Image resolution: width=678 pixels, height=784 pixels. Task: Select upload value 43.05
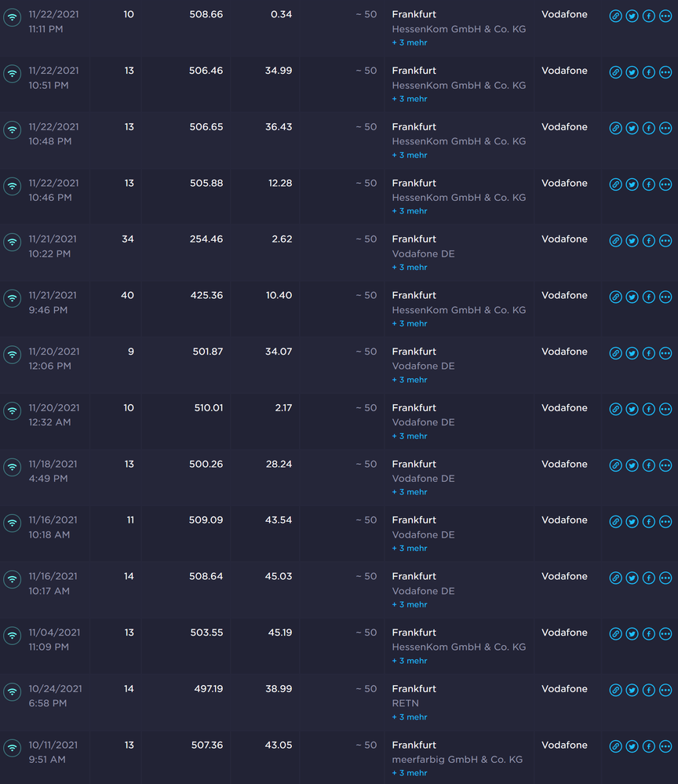279,745
